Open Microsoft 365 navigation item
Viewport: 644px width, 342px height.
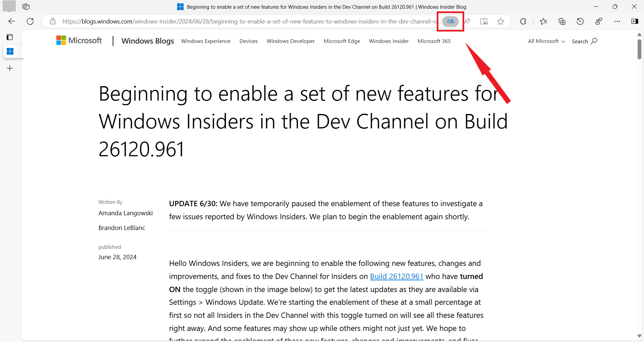434,41
